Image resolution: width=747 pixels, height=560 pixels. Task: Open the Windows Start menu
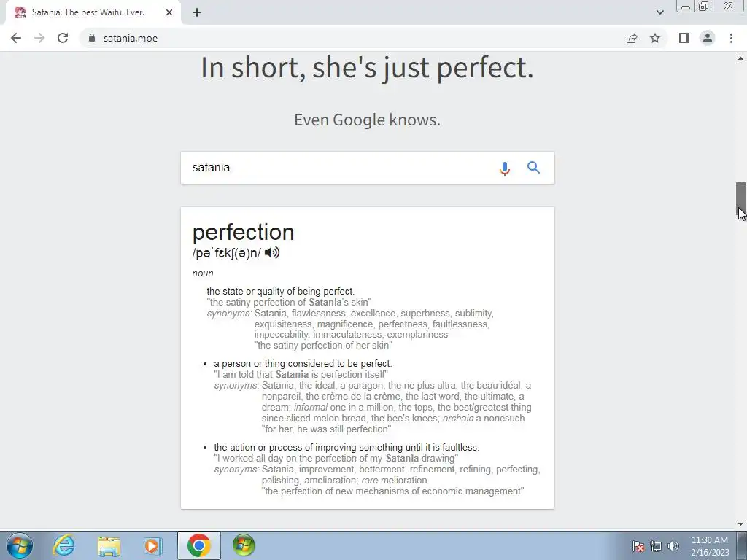tap(20, 545)
